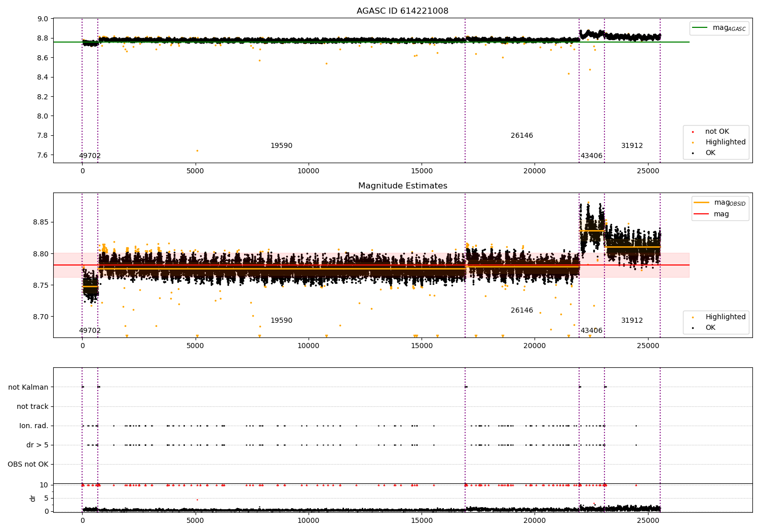Select 'not OK' in the top plot legend
Image resolution: width=760 pixels, height=532 pixels.
(x=717, y=132)
